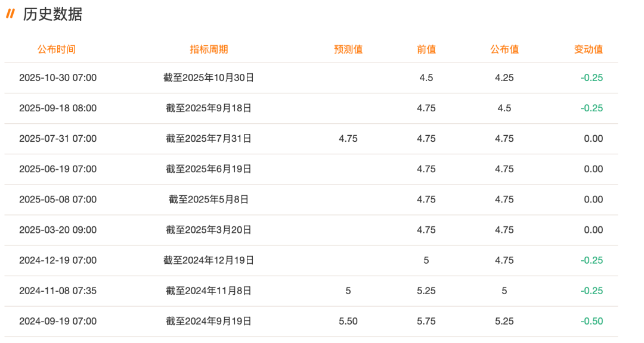Select the 2024-11-08 07:35 release time
The height and width of the screenshot is (343, 644).
pyautogui.click(x=58, y=291)
